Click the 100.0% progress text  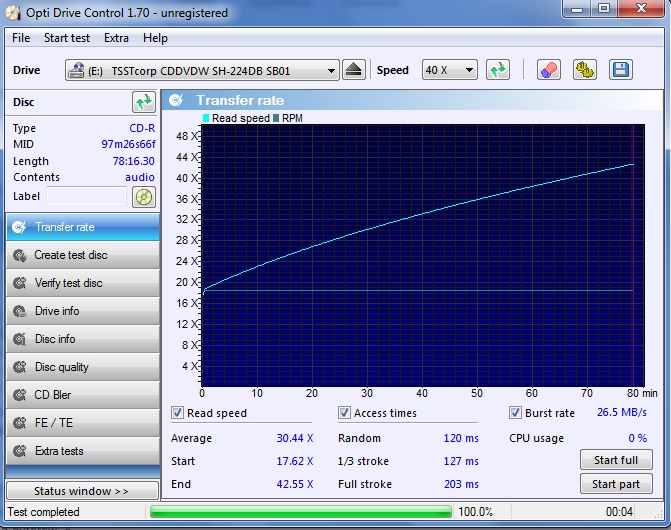click(x=475, y=512)
